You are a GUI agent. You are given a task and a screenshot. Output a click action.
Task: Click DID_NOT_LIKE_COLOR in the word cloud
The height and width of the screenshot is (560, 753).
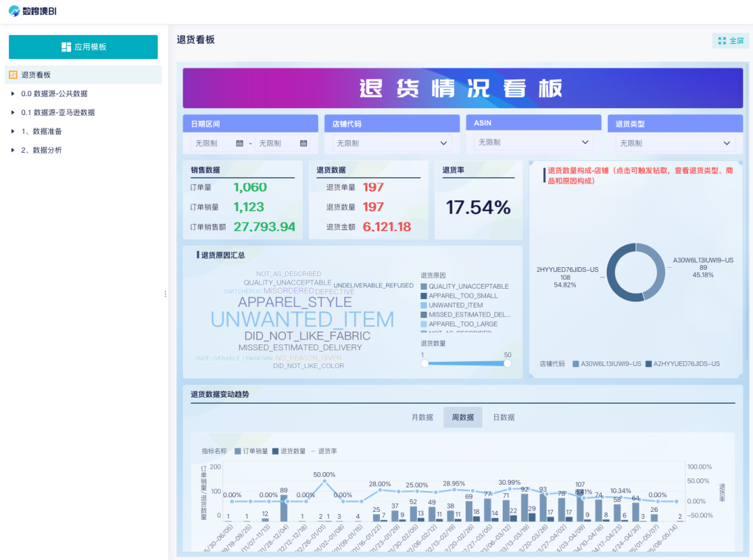pyautogui.click(x=308, y=366)
